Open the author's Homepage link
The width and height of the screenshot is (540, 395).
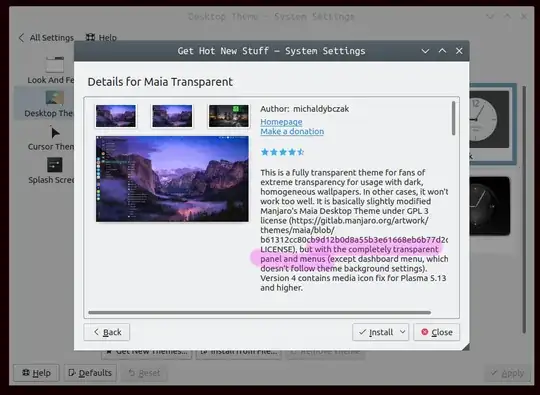click(x=281, y=122)
